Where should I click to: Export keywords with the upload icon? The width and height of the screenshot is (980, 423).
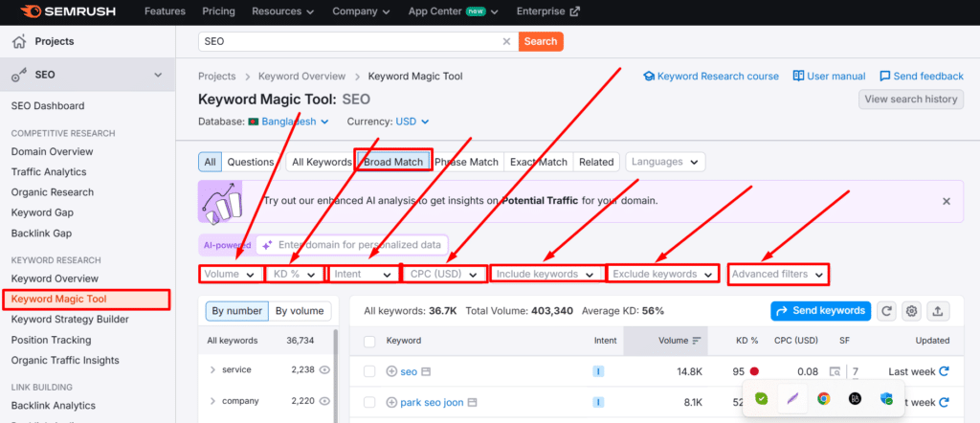[x=938, y=310]
